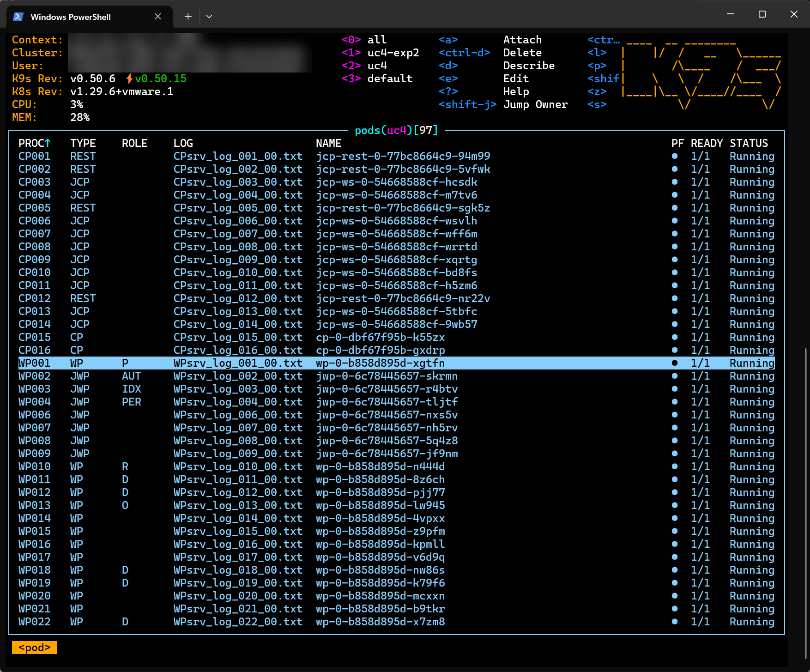810x672 pixels.
Task: Minimize the terminal window
Action: (730, 14)
